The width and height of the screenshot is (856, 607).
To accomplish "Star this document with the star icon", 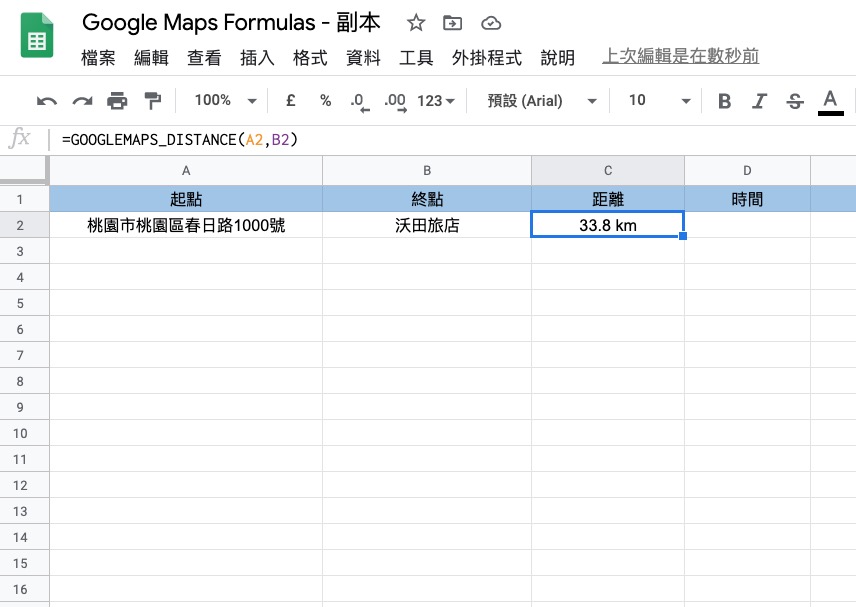I will 416,23.
